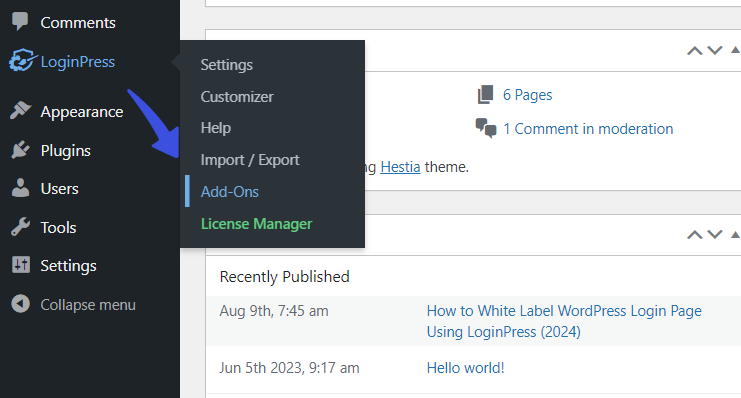Select Settings in the LoginPress submenu

[x=226, y=65]
